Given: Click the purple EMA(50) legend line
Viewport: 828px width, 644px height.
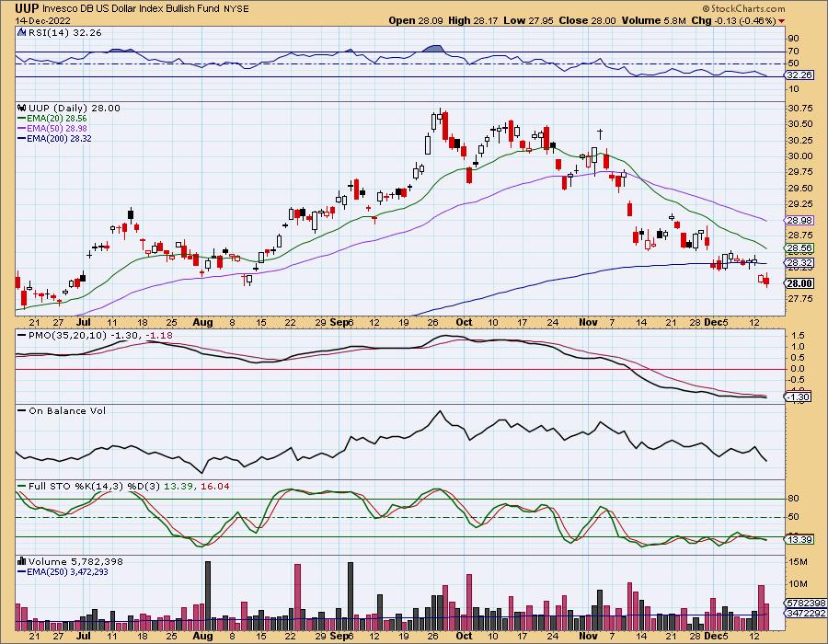Looking at the screenshot, I should click(x=22, y=128).
